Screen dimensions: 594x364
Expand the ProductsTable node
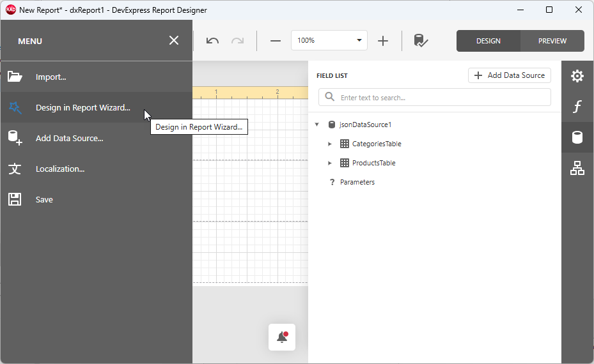(329, 163)
